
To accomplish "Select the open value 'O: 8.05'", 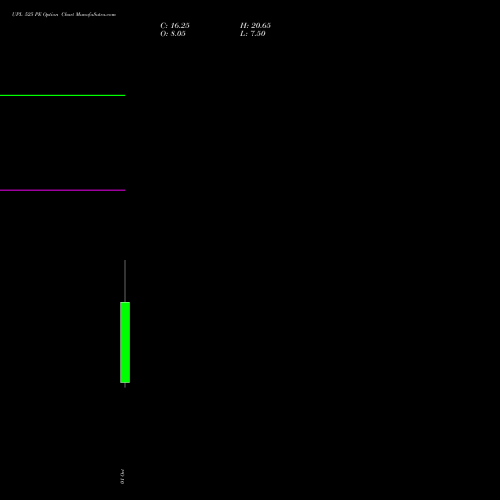I will pyautogui.click(x=173, y=34).
